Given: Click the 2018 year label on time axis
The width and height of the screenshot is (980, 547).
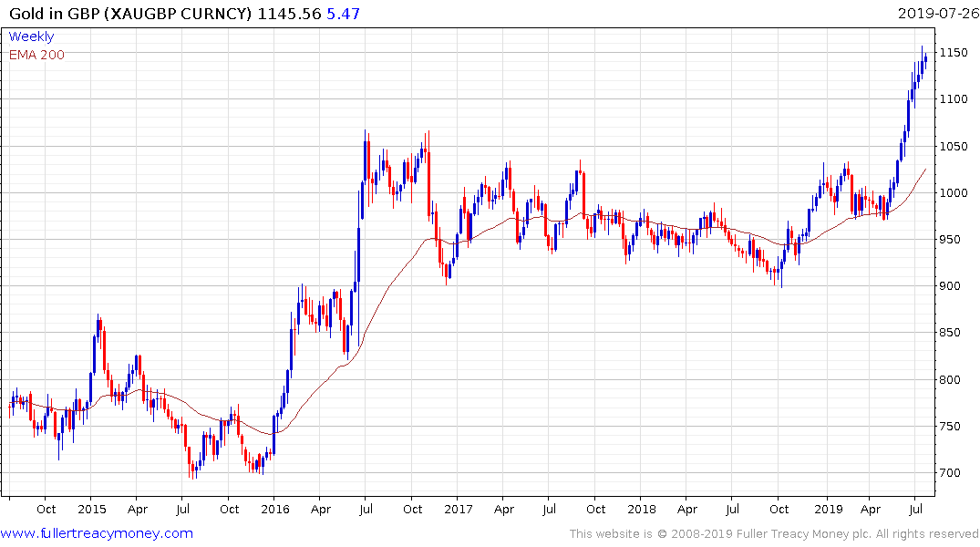Looking at the screenshot, I should coord(642,509).
